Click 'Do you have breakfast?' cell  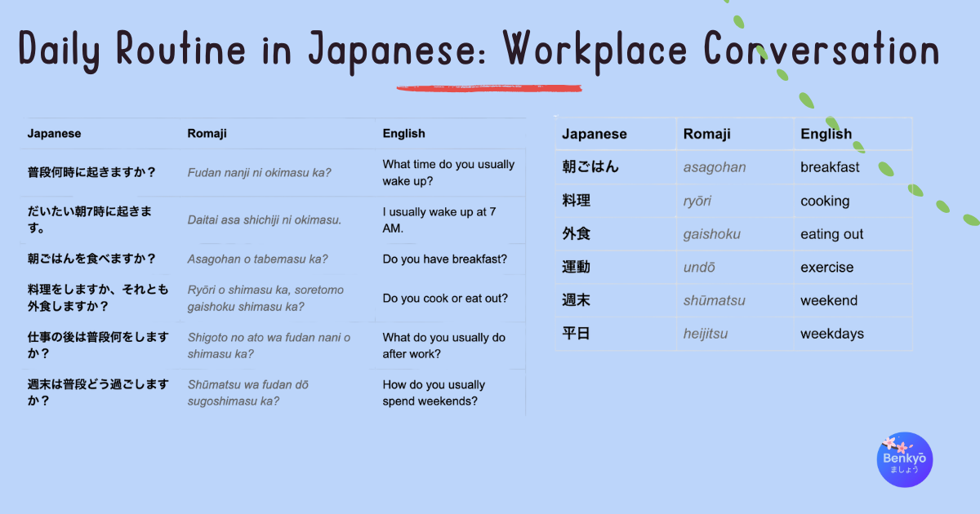[445, 259]
